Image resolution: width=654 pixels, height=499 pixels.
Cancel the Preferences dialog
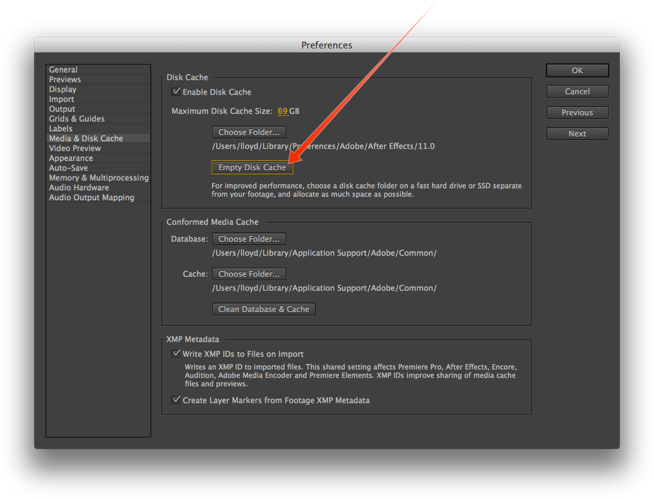click(577, 92)
